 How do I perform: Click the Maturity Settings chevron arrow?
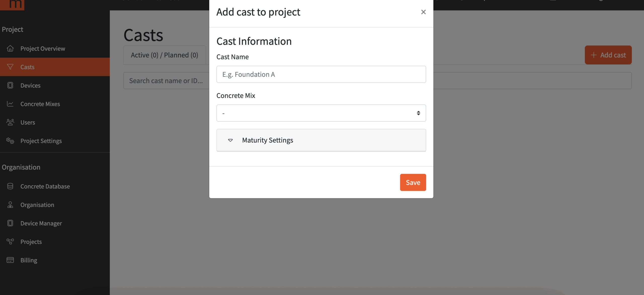[x=230, y=140]
